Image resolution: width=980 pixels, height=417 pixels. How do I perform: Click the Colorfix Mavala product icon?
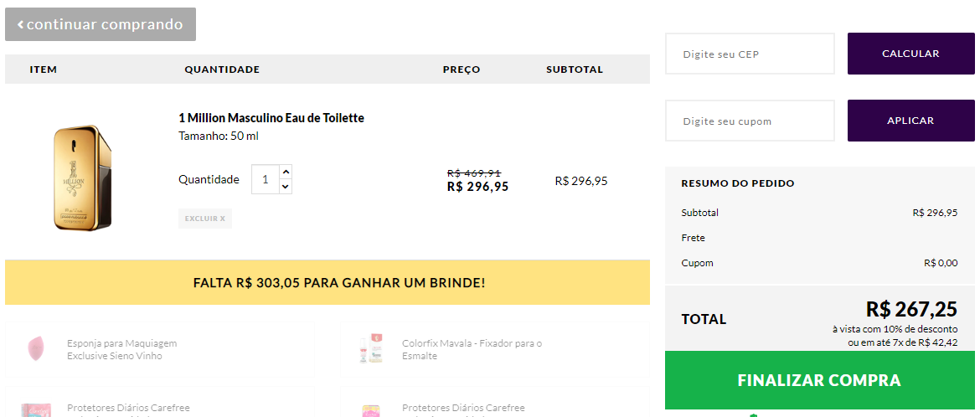[x=370, y=348]
